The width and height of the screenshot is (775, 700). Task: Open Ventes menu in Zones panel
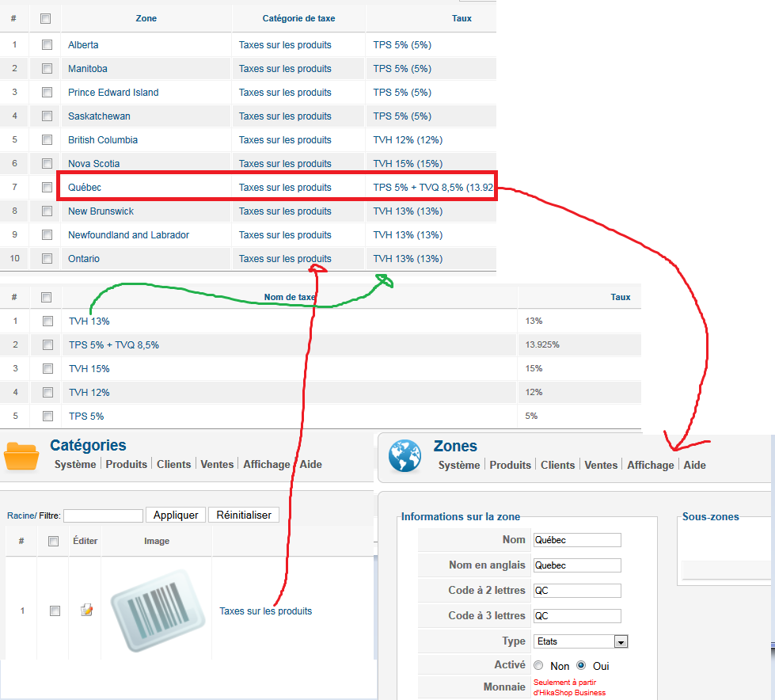601,465
